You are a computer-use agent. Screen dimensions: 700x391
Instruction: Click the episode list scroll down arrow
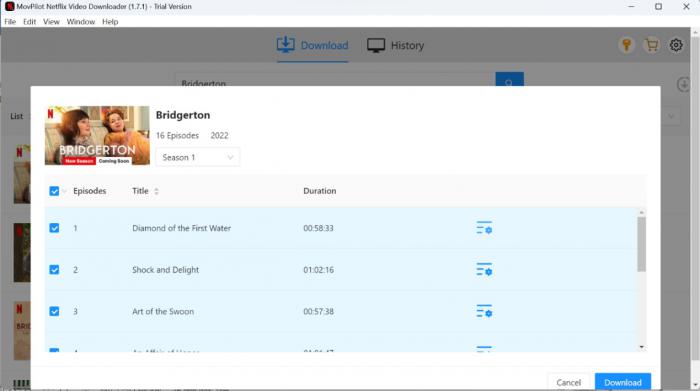pyautogui.click(x=642, y=347)
